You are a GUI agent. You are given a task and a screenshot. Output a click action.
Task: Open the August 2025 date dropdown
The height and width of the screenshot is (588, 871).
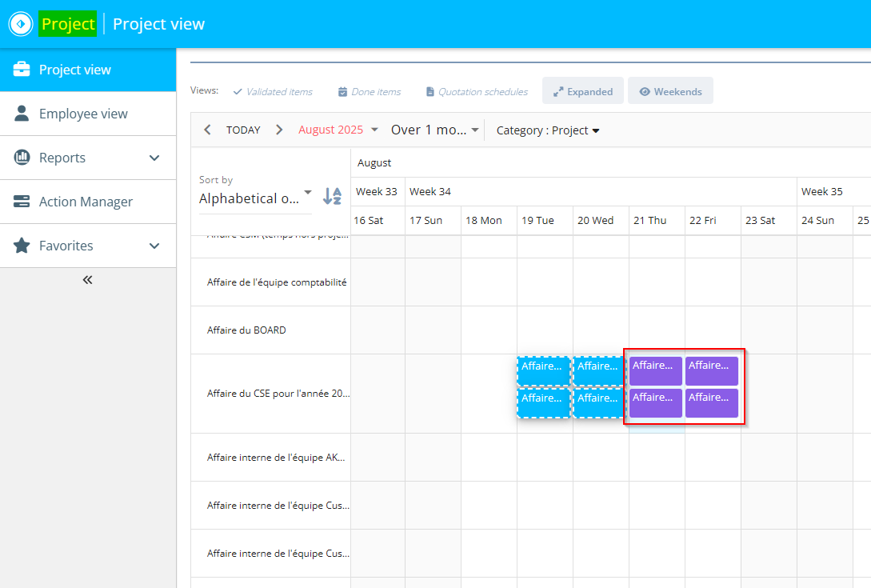pos(338,130)
